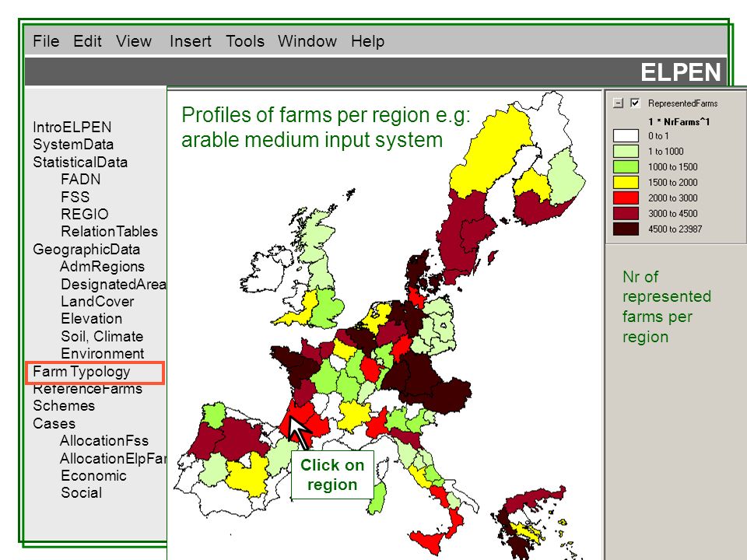This screenshot has height=560, width=747.
Task: Click the RepresentedFarms layer name
Action: pyautogui.click(x=682, y=103)
